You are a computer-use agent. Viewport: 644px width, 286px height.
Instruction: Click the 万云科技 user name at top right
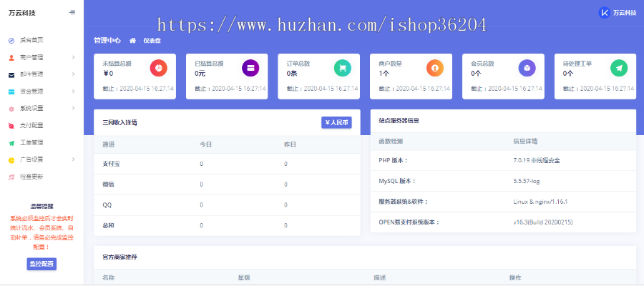pos(624,13)
